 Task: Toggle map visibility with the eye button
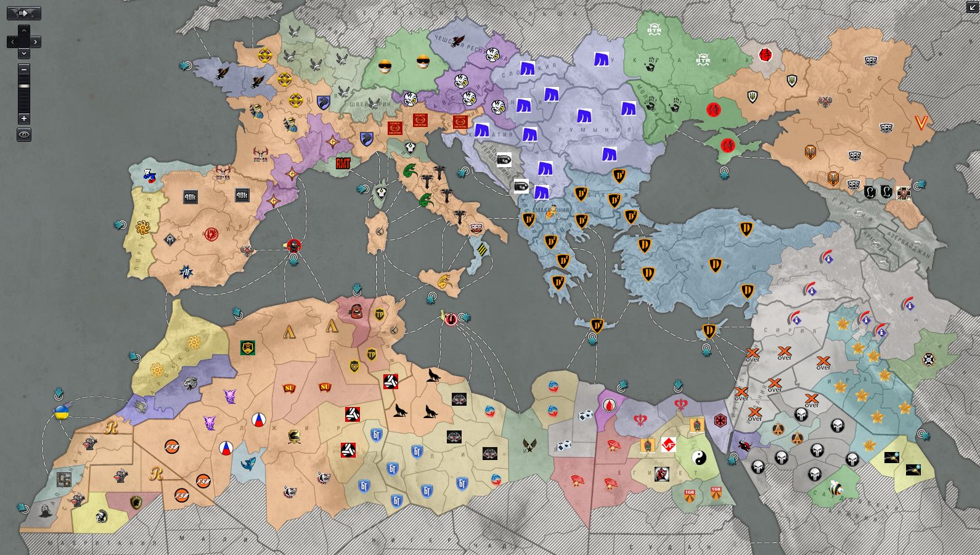[24, 134]
